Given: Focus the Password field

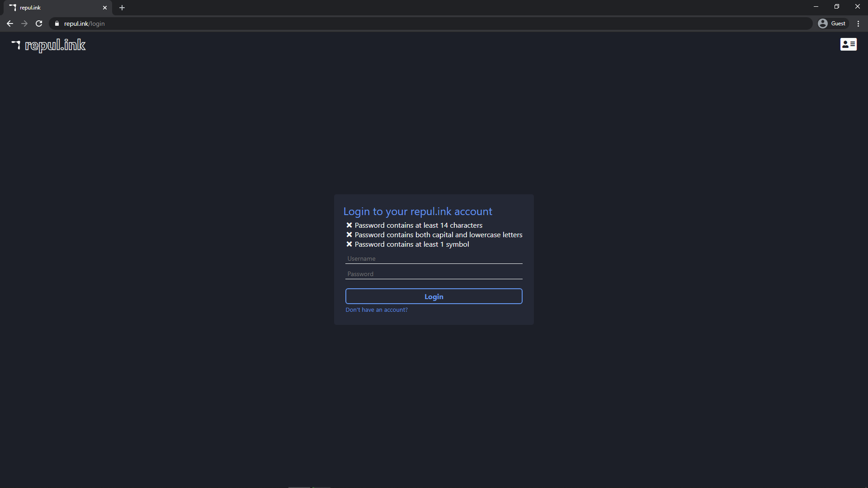Looking at the screenshot, I should pyautogui.click(x=434, y=274).
